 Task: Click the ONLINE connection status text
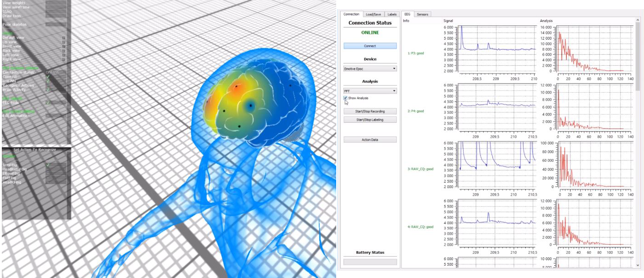[x=370, y=33]
